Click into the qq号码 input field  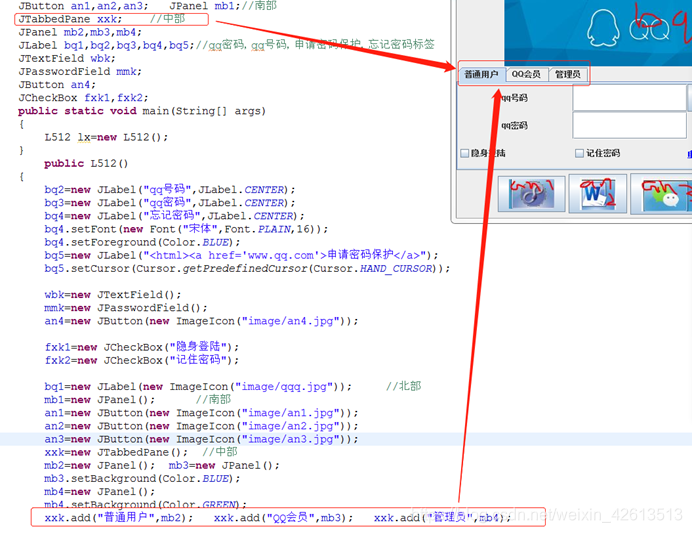[x=629, y=98]
